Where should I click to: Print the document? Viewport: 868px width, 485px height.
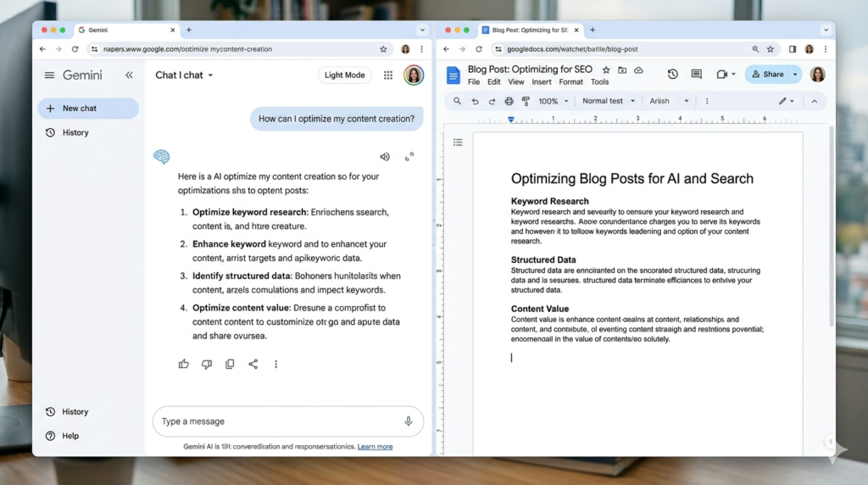[x=509, y=101]
